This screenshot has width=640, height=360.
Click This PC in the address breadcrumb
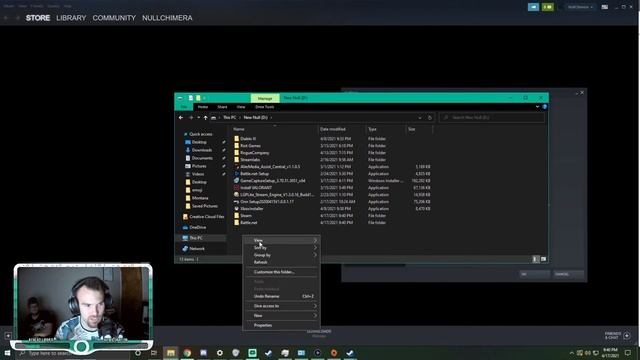point(229,118)
